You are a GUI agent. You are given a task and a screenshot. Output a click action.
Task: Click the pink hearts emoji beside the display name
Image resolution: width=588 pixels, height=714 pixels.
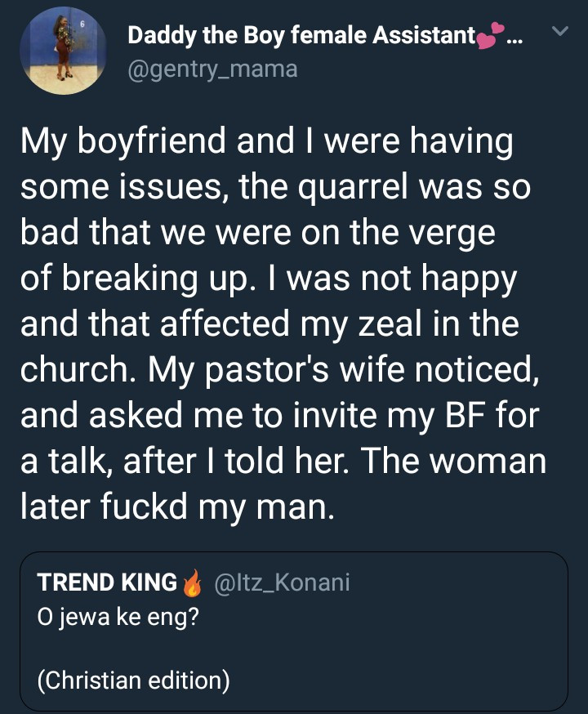(x=488, y=37)
